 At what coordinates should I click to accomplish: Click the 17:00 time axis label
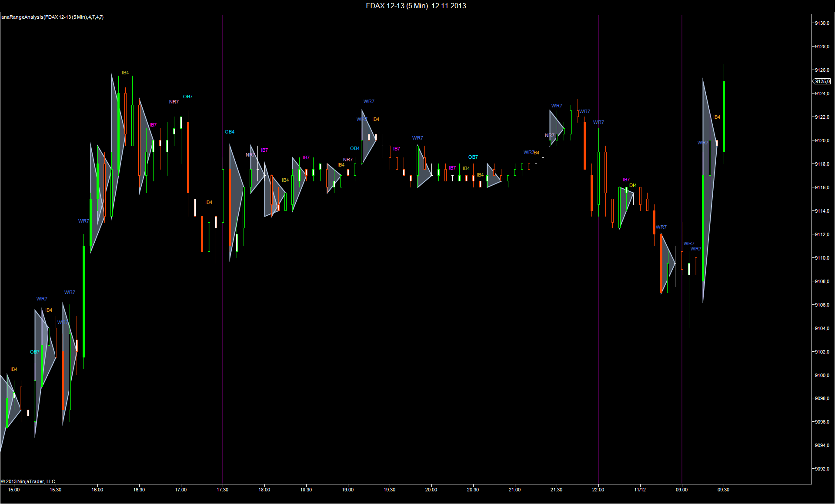tap(181, 490)
